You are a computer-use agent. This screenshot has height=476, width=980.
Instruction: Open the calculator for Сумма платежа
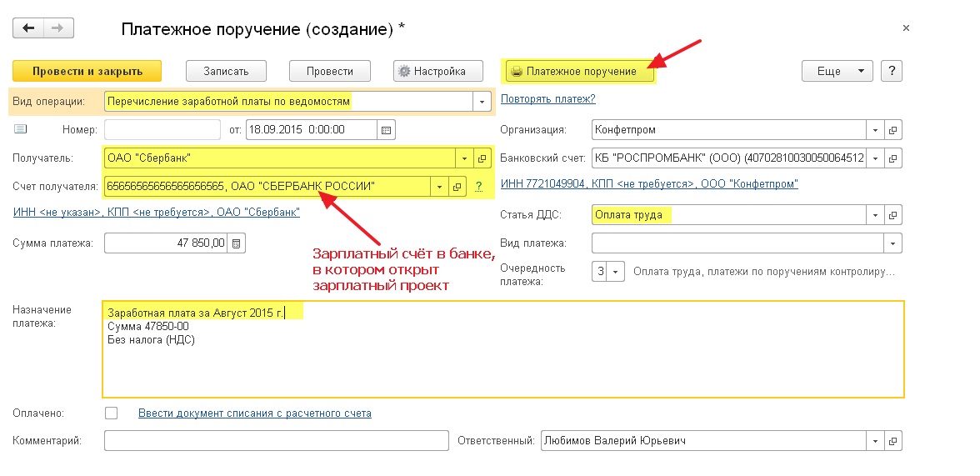[237, 243]
